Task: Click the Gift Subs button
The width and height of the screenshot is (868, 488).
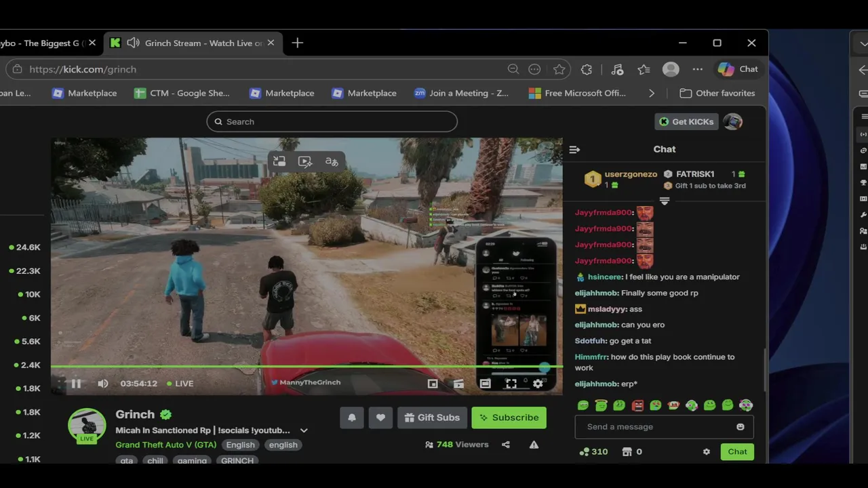Action: [432, 418]
